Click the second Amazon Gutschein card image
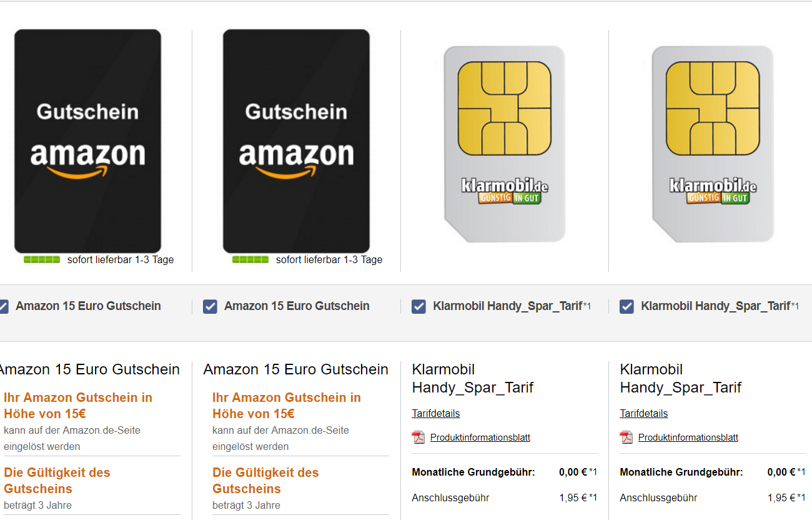The image size is (812, 520). coord(296,141)
